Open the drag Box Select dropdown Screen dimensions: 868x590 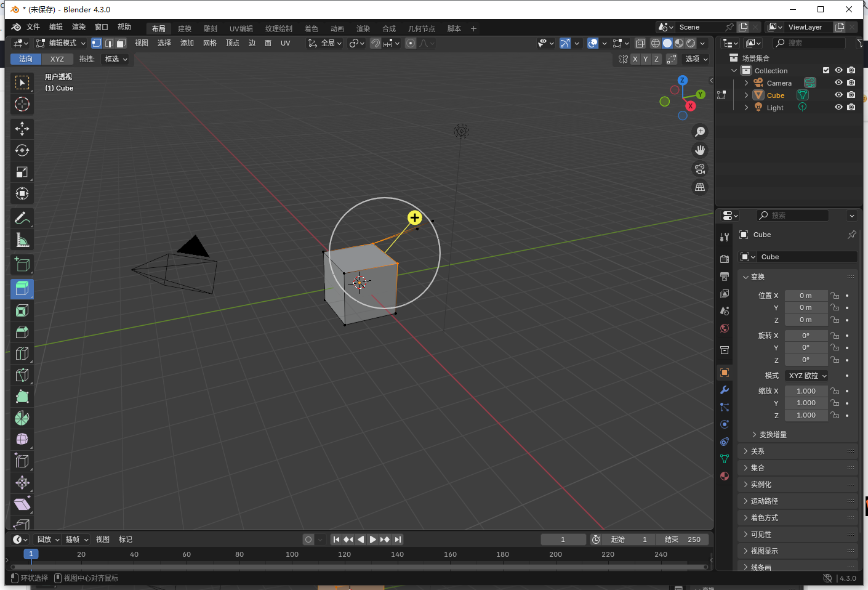[115, 59]
